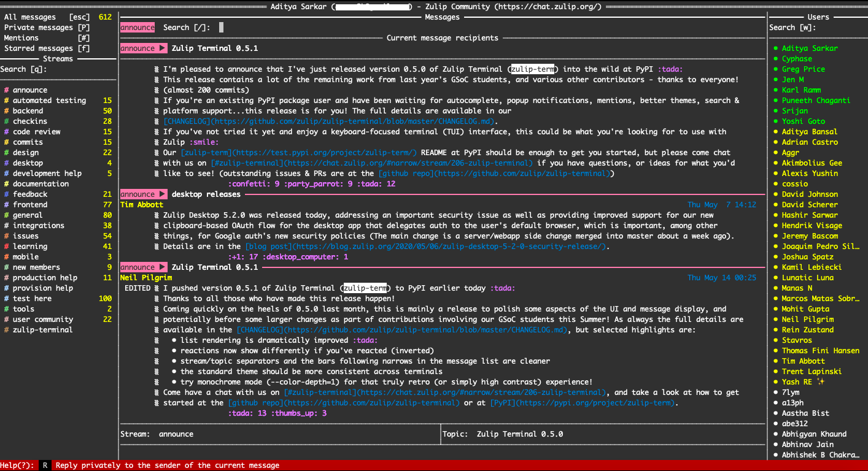Open the learning stream
The width and height of the screenshot is (868, 471).
tap(58, 247)
